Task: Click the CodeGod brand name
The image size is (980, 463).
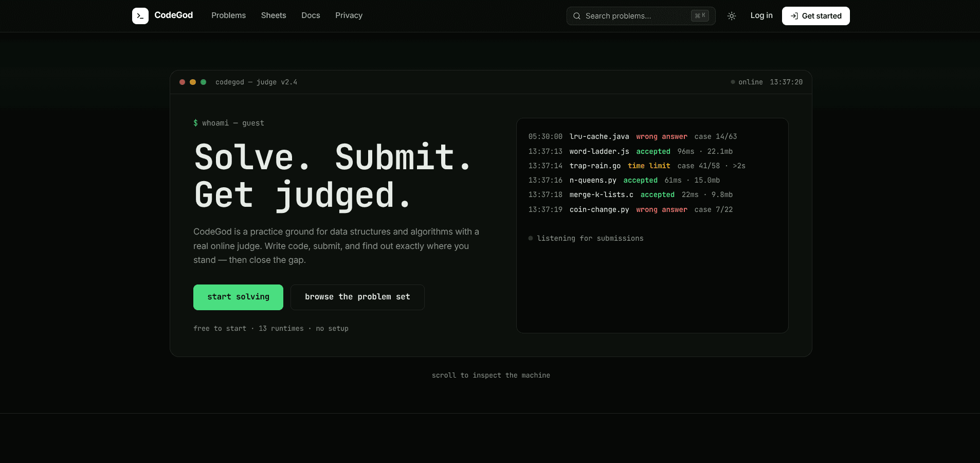Action: (x=174, y=15)
